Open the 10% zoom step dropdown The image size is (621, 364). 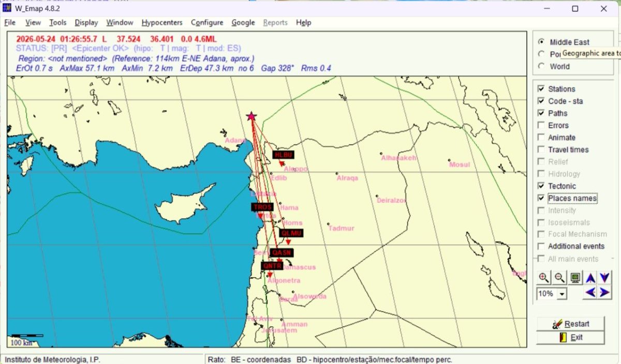[562, 294]
